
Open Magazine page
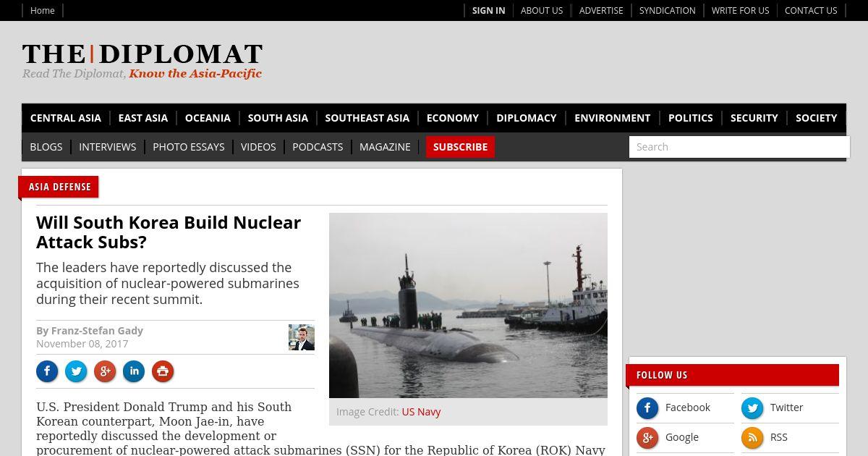click(385, 147)
